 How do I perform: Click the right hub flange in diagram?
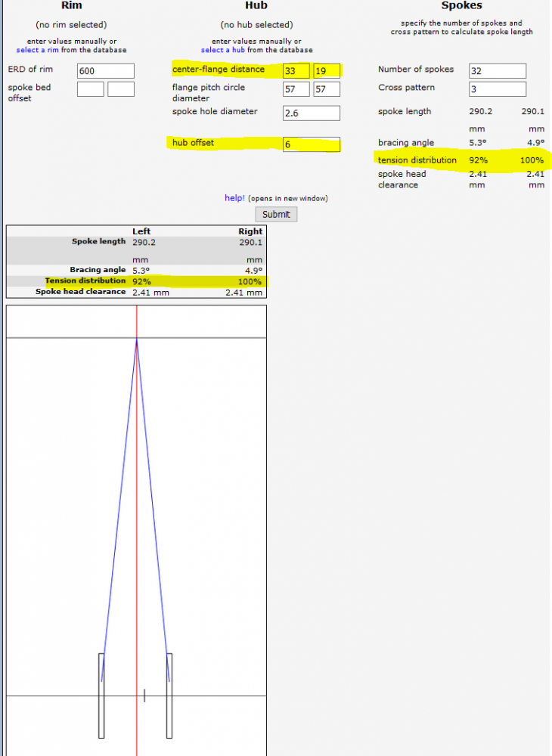(169, 695)
